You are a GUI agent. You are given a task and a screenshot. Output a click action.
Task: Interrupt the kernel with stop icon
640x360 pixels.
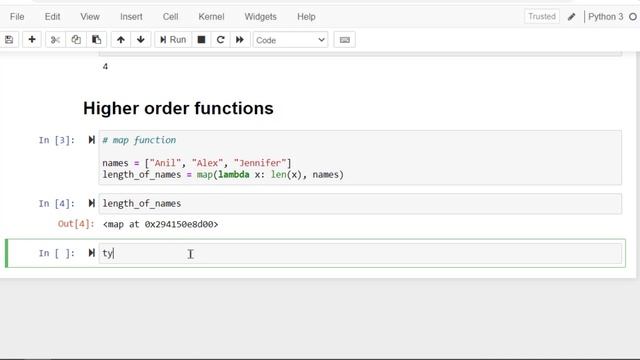(x=201, y=40)
